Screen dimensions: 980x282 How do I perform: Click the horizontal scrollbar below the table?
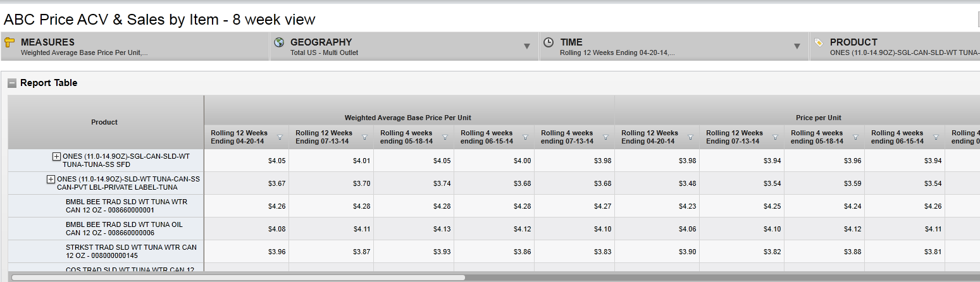point(238,277)
